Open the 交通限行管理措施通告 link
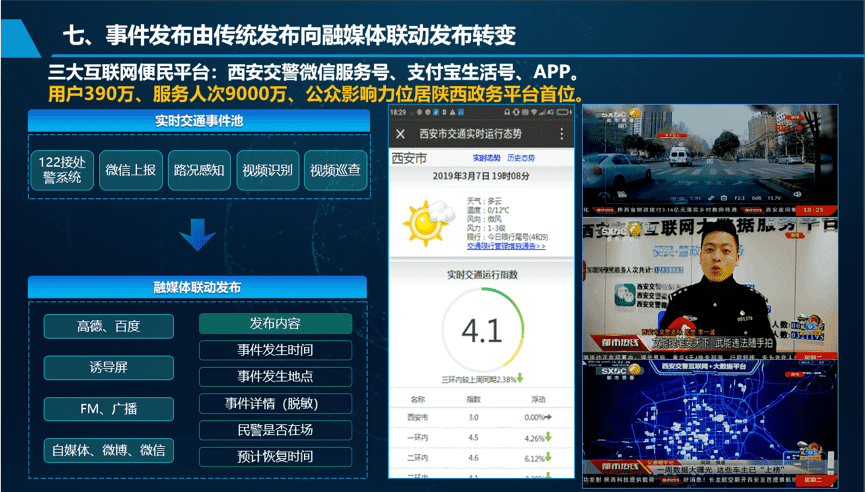 (505, 245)
